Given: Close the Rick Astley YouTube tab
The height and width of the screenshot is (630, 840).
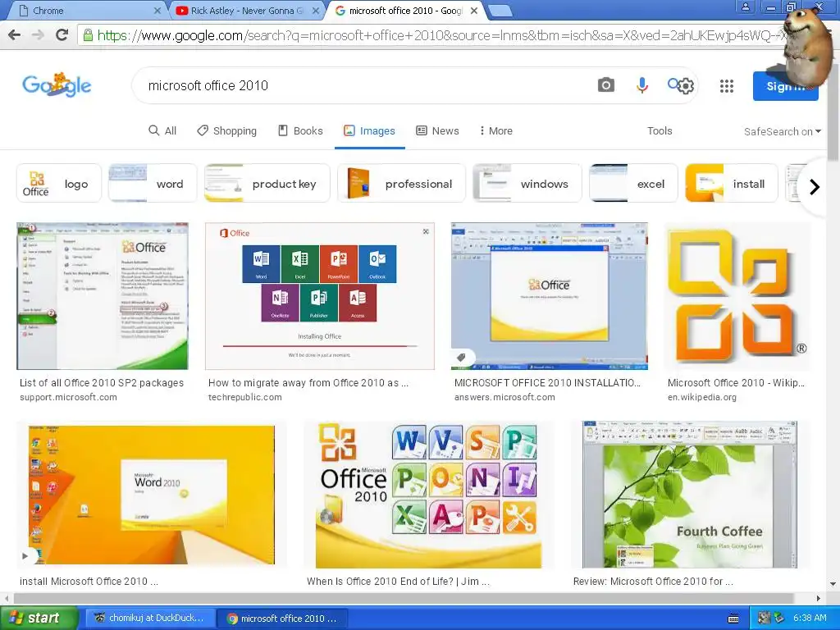Looking at the screenshot, I should (316, 11).
